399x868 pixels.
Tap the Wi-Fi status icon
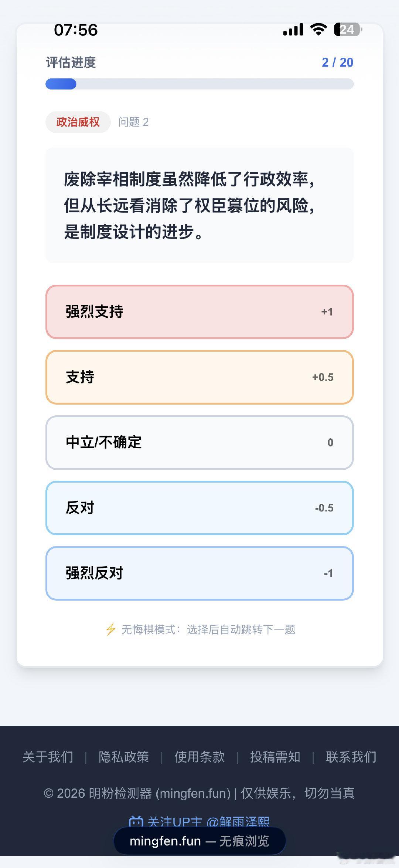pos(318,29)
